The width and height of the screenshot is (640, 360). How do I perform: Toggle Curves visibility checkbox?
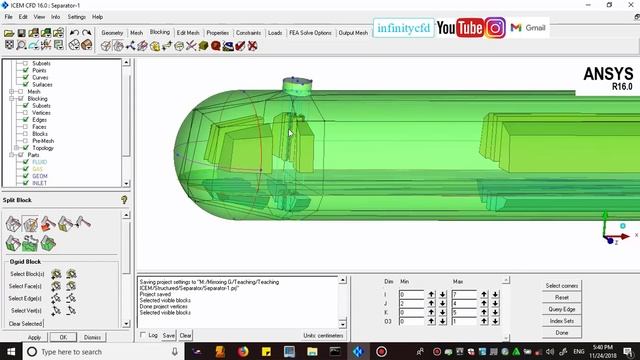click(x=26, y=78)
